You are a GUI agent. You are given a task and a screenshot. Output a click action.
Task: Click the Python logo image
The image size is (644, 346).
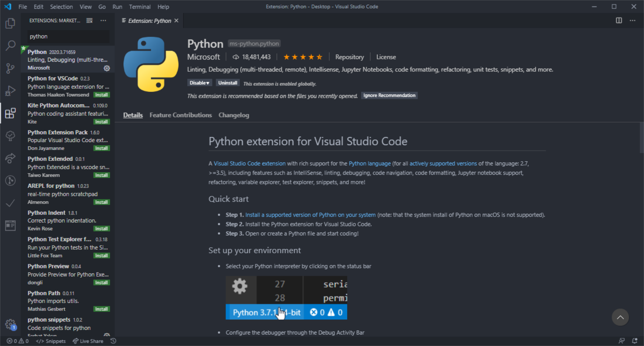tap(151, 64)
